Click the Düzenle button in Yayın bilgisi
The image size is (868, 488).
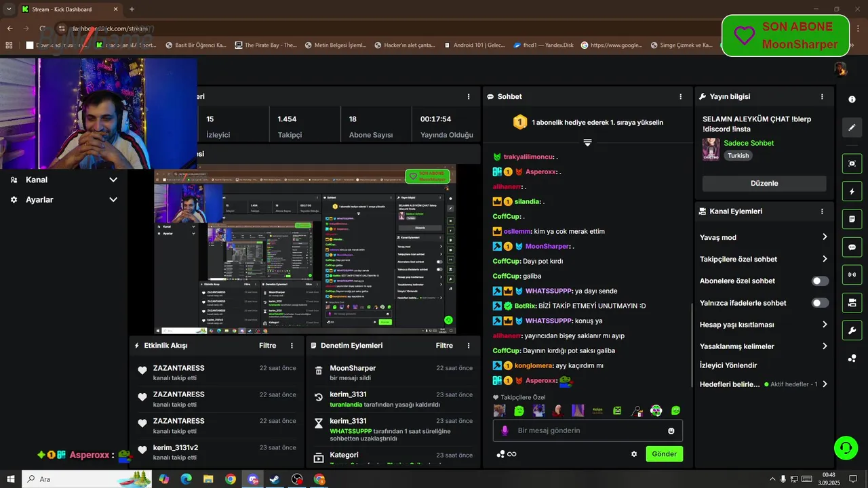tap(764, 184)
